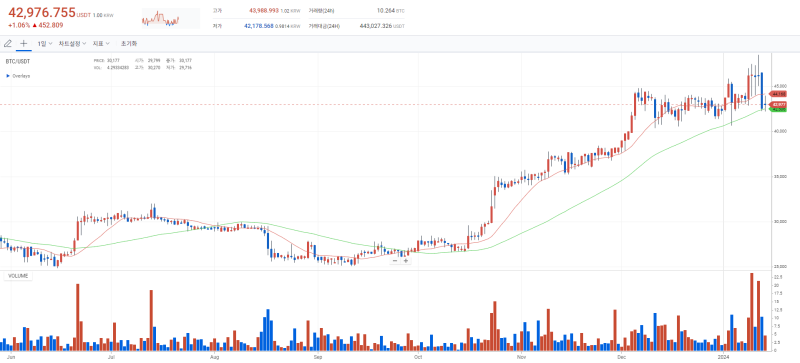Open the 1일 interval dropdown

45,44
